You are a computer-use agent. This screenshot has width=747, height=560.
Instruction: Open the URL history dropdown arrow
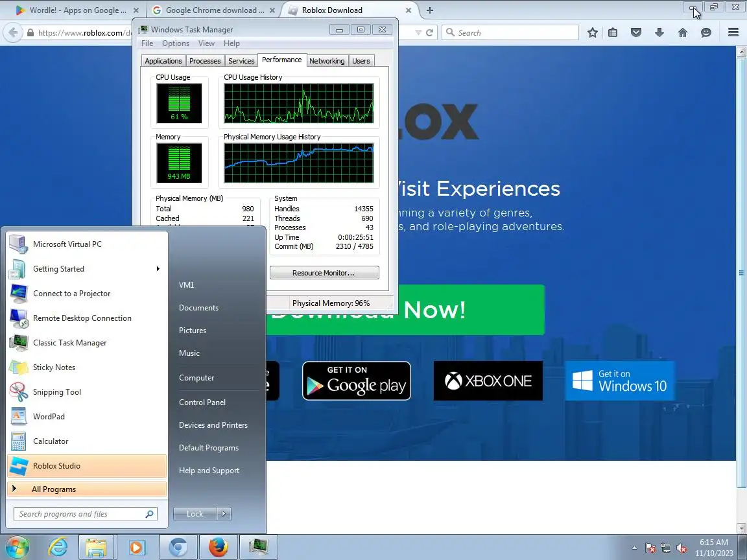(x=418, y=33)
